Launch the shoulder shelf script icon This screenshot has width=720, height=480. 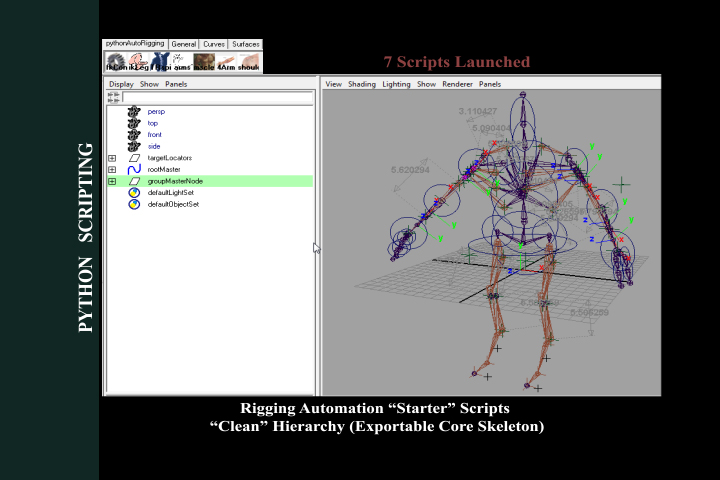[x=248, y=62]
